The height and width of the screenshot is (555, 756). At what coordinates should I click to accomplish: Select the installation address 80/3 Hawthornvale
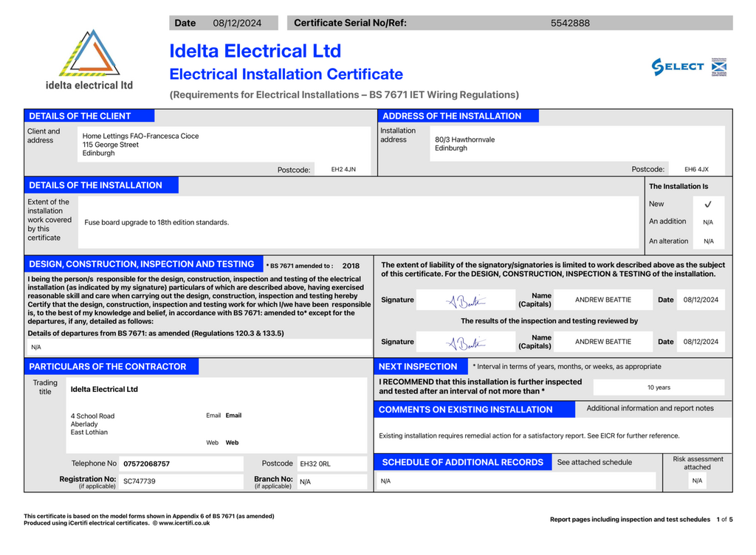coord(577,144)
